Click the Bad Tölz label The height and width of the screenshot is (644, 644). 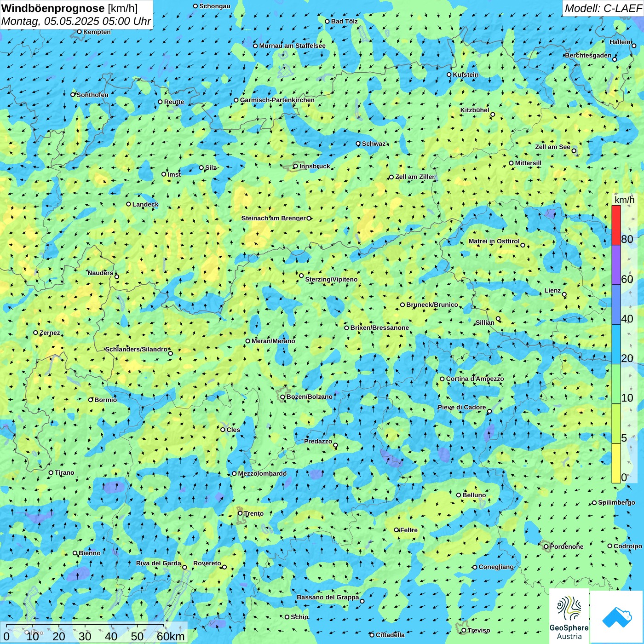[345, 21]
